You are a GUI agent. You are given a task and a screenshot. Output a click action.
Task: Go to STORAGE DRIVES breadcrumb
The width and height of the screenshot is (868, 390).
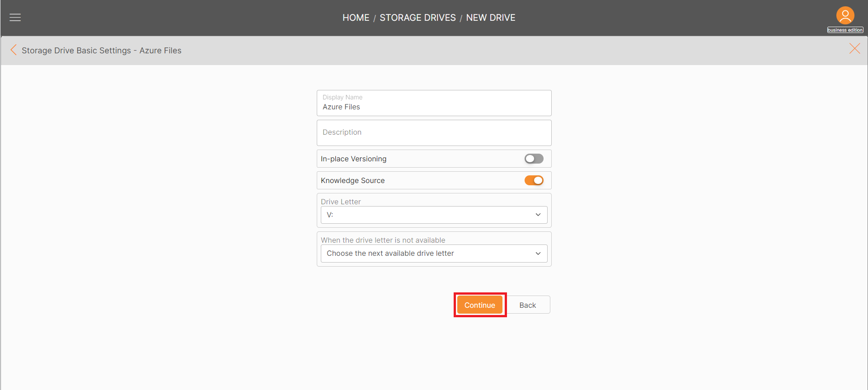click(418, 18)
